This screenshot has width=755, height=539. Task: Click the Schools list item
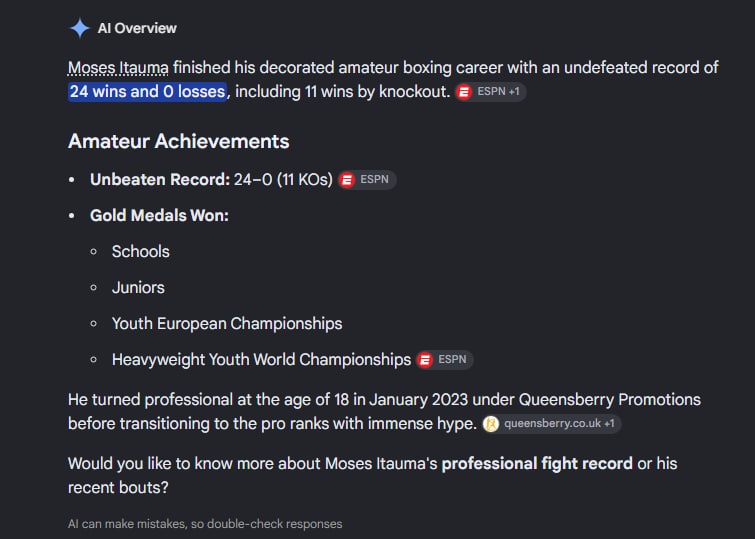click(x=141, y=251)
